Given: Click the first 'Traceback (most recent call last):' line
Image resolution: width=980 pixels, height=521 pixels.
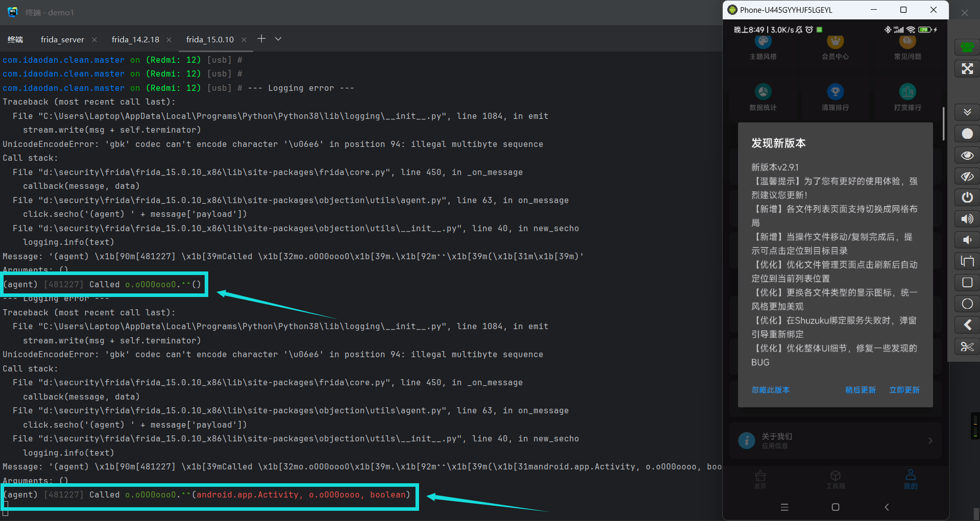Looking at the screenshot, I should coord(89,102).
